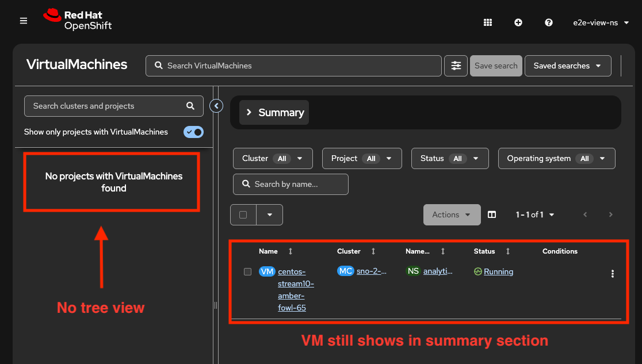Screen dimensions: 642x364
Task: Open the sno-2 cluster link
Action: pos(372,271)
